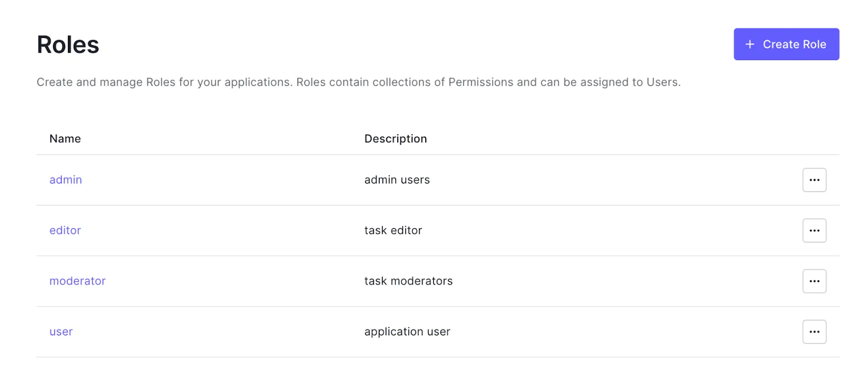
Task: Click the Roles page heading
Action: pos(68,44)
